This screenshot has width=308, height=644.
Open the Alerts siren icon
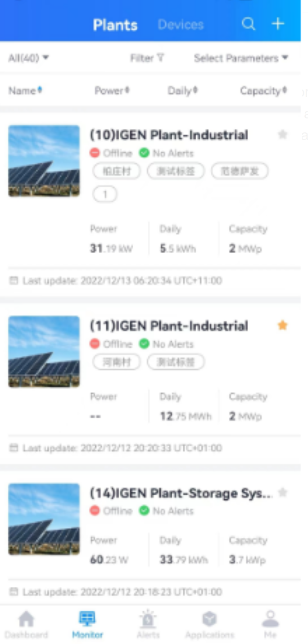point(148,620)
